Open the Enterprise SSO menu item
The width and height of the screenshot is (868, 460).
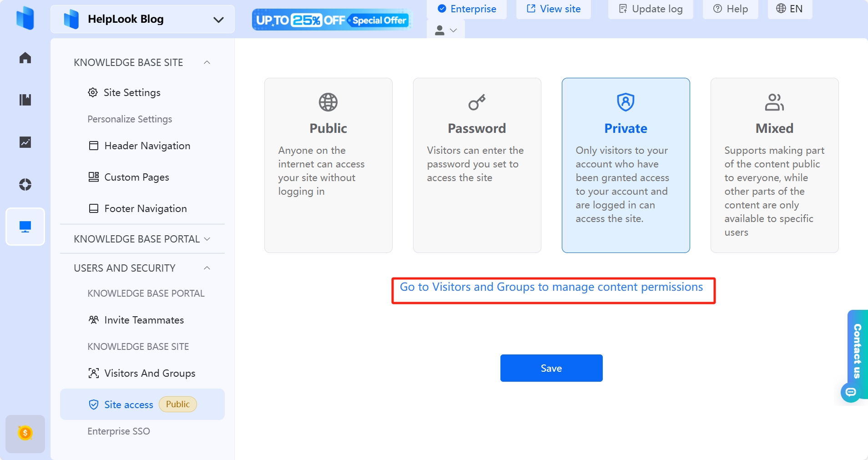pyautogui.click(x=119, y=431)
